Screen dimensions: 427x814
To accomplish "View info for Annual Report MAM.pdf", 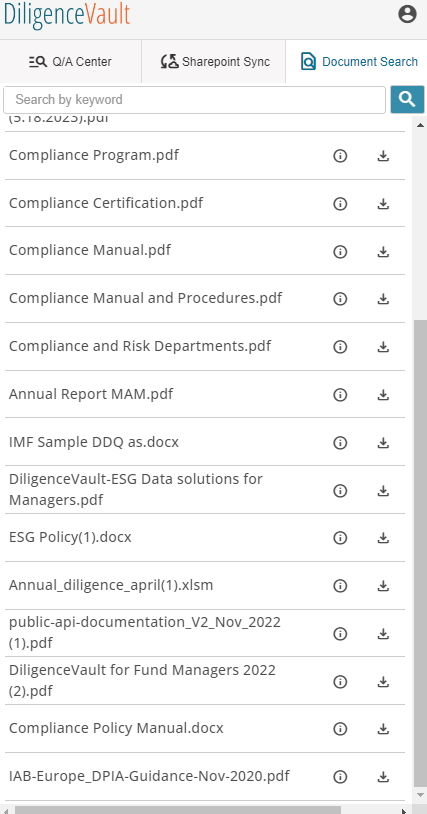I will (340, 395).
